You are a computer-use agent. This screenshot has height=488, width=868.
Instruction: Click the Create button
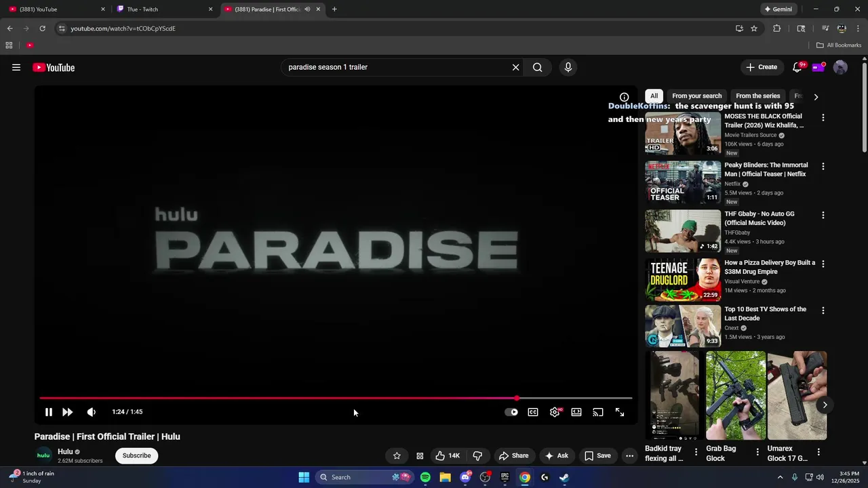(762, 67)
